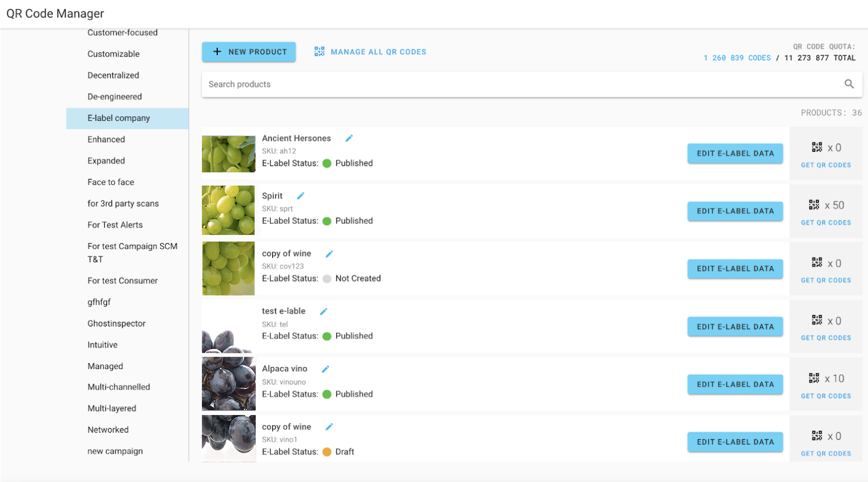868x482 pixels.
Task: Click the QR icon in Manage All QR Codes
Action: (x=319, y=52)
